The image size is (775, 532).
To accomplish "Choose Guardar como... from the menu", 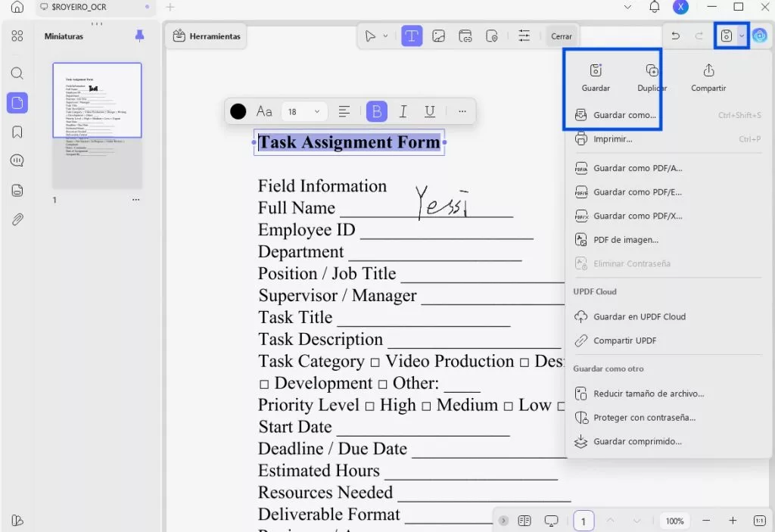I will click(x=624, y=115).
